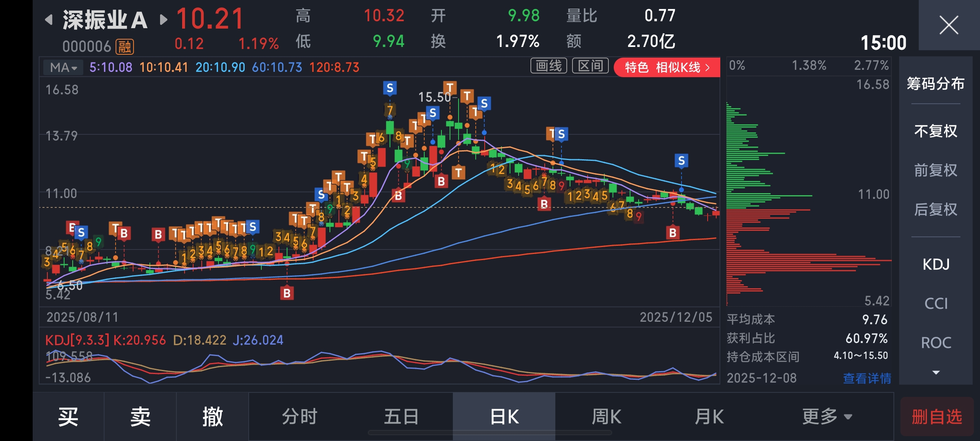Viewport: 980px width, 441px height.
Task: Click the 融 margin trading badge
Action: [125, 47]
